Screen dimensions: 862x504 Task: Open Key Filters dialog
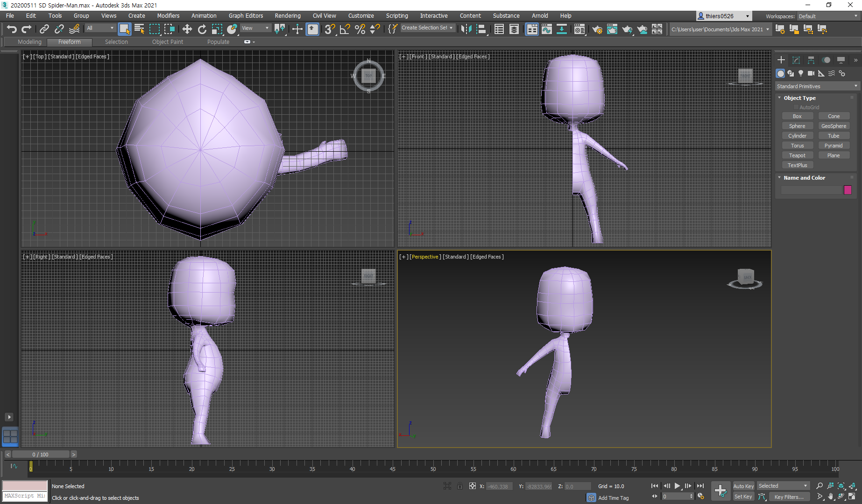point(789,497)
